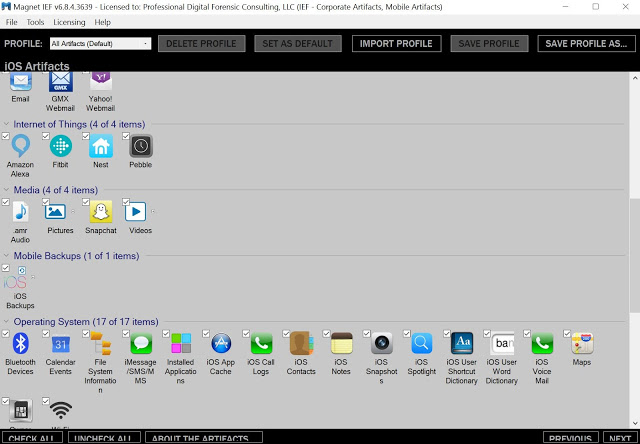The height and width of the screenshot is (444, 640).
Task: Toggle the Fitbit checkbox
Action: (x=45, y=136)
